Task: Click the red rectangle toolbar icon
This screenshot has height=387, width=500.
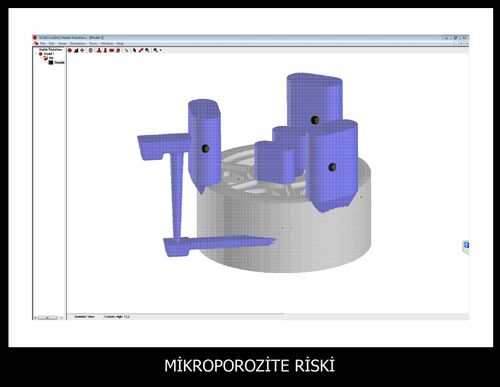Action: pyautogui.click(x=111, y=50)
